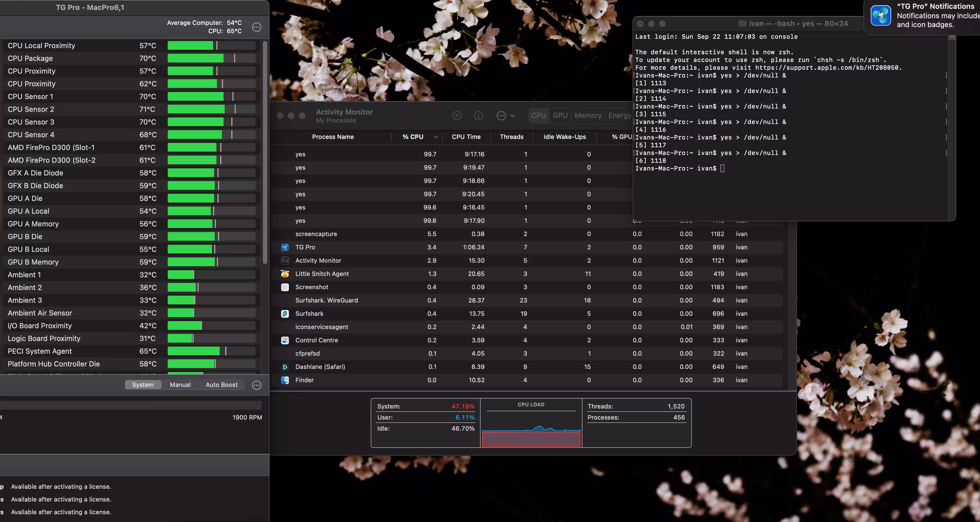Click the Dashlane (Safari) process icon
980x522 pixels.
284,367
